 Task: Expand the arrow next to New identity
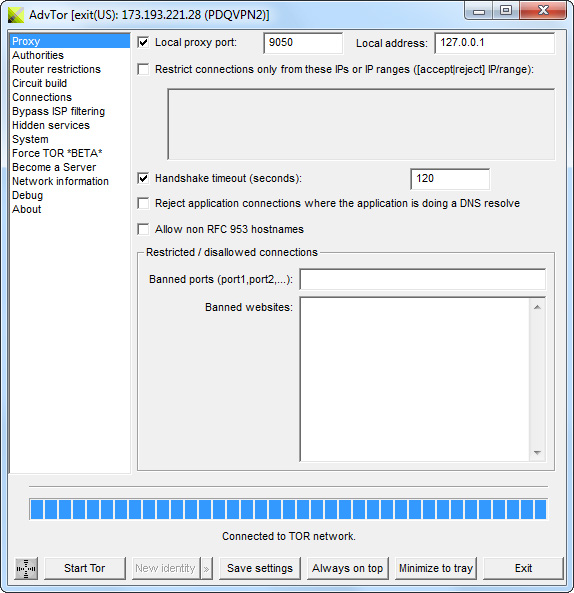(x=207, y=568)
